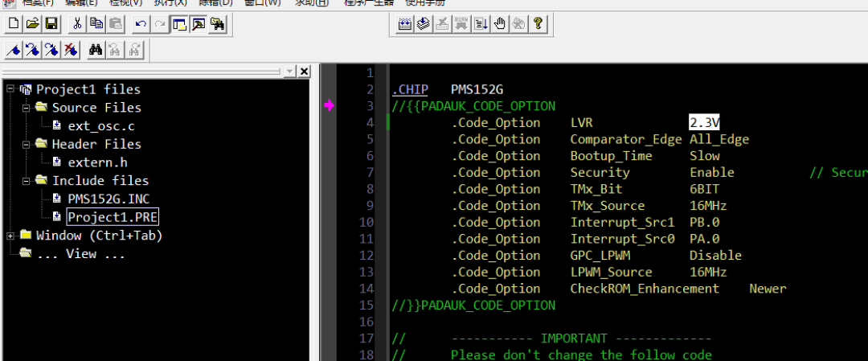This screenshot has height=361, width=868.
Task: Copy selection using the copy icon
Action: click(x=97, y=24)
